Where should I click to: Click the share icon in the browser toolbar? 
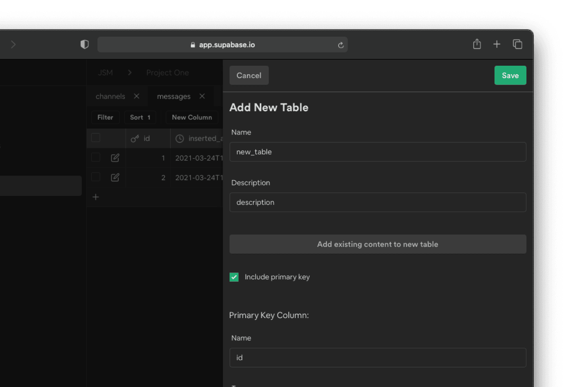(477, 44)
